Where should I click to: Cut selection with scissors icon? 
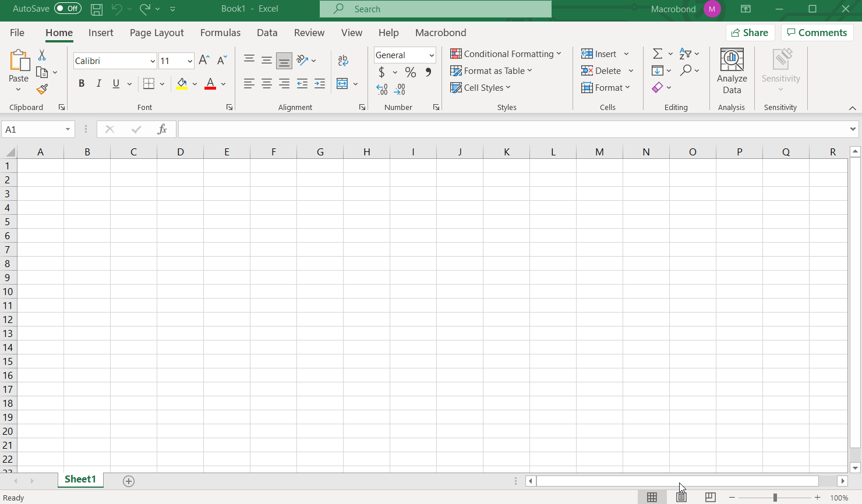click(x=42, y=55)
